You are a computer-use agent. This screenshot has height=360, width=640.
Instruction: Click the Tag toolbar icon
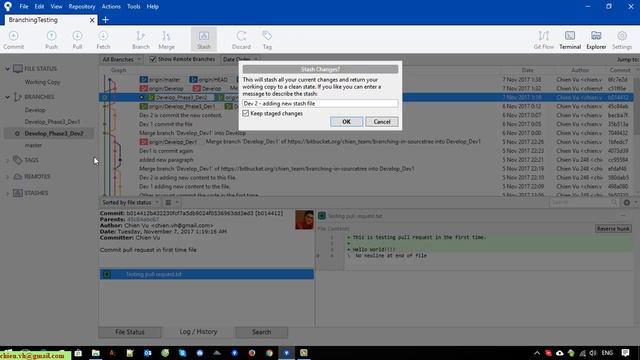pyautogui.click(x=267, y=40)
